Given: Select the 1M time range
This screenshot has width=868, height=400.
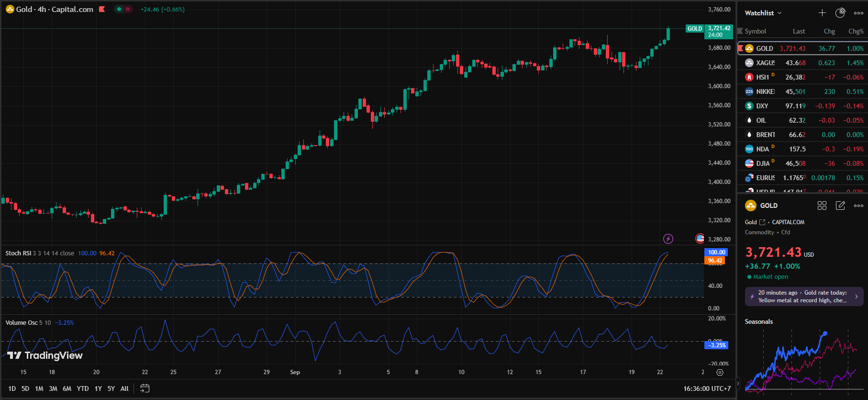Looking at the screenshot, I should click(39, 389).
